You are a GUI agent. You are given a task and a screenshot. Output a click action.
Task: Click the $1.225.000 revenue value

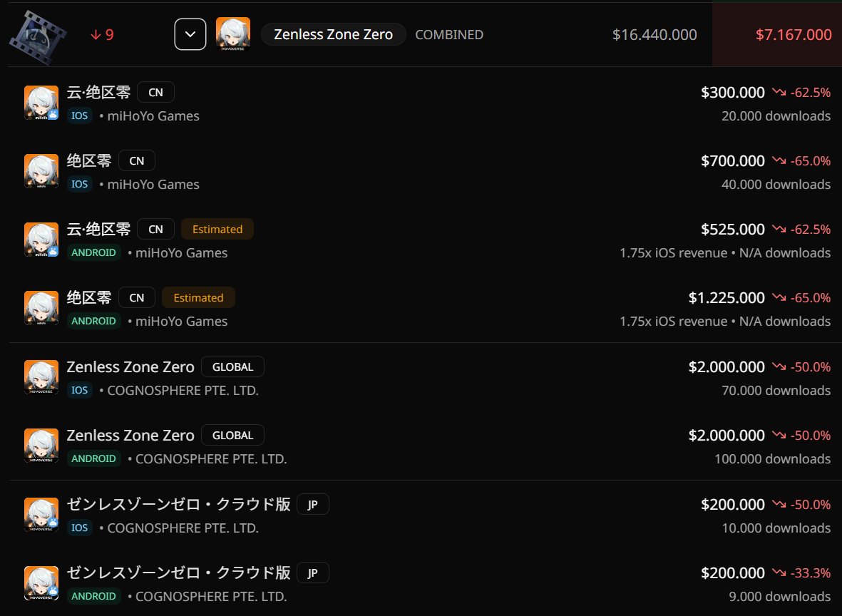point(727,297)
